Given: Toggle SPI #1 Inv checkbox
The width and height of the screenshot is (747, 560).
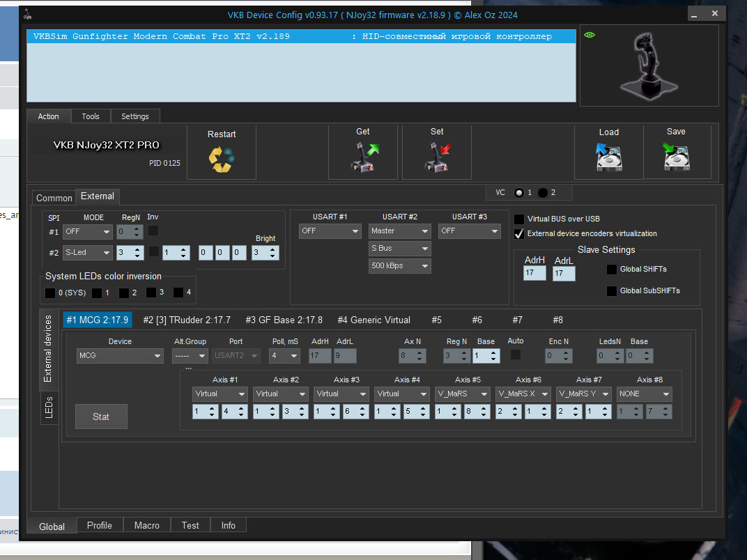Looking at the screenshot, I should (153, 231).
